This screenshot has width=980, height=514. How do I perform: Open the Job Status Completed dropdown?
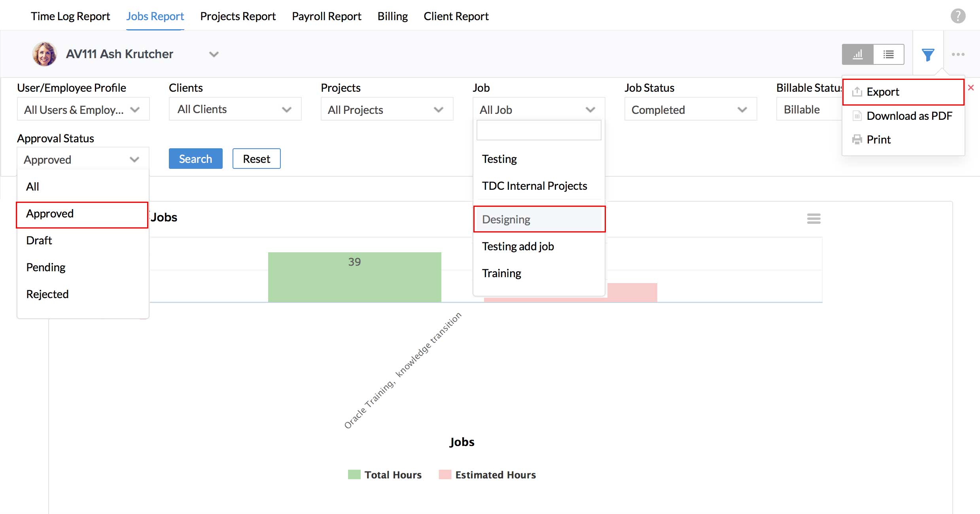(x=690, y=110)
